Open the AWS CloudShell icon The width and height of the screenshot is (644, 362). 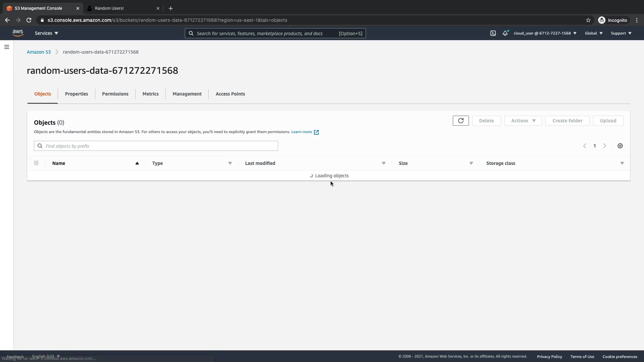[493, 33]
